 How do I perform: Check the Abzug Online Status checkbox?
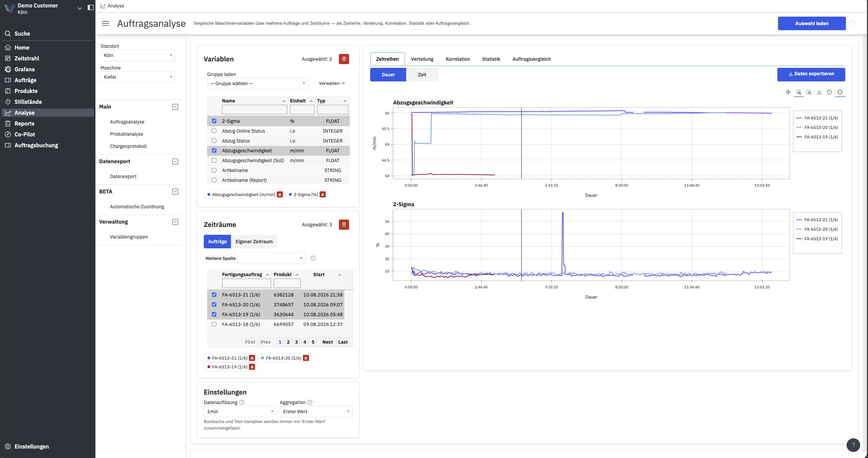214,131
